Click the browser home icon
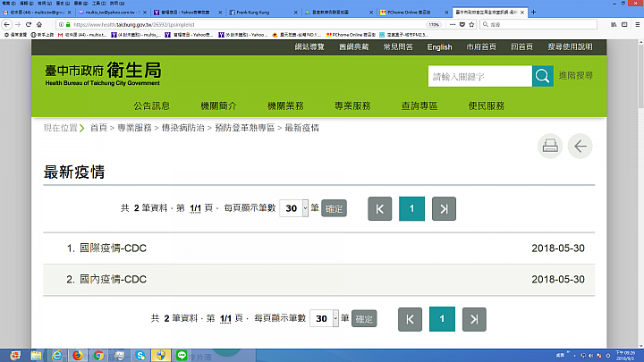 (x=39, y=25)
